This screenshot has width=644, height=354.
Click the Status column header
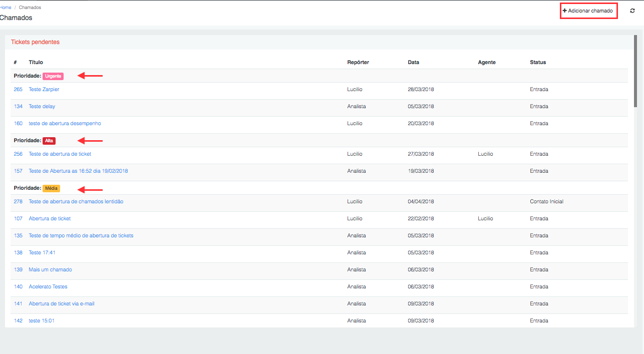tap(538, 62)
